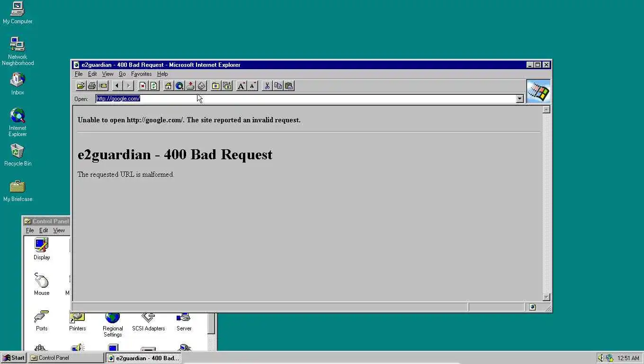This screenshot has height=364, width=644.
Task: Open the Home page icon
Action: (168, 86)
